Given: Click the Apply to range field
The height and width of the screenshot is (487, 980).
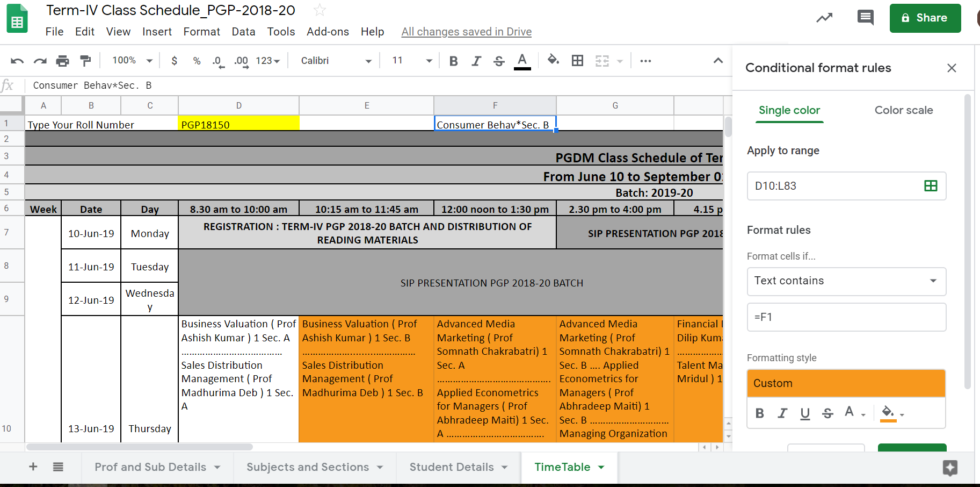Looking at the screenshot, I should (x=846, y=186).
